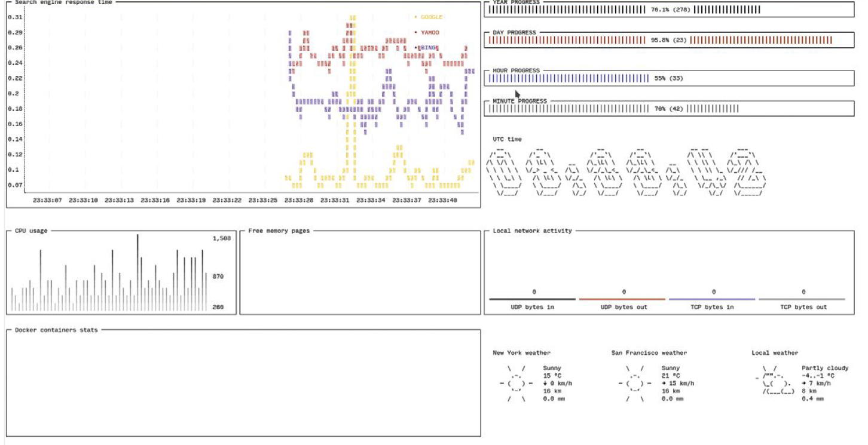
Task: Click the 21 °C San Francisco temperature
Action: click(x=671, y=376)
